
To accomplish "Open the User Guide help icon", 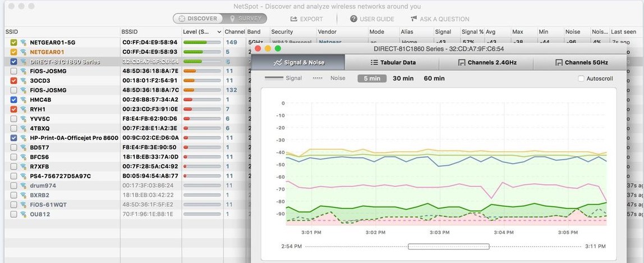I will tap(354, 19).
